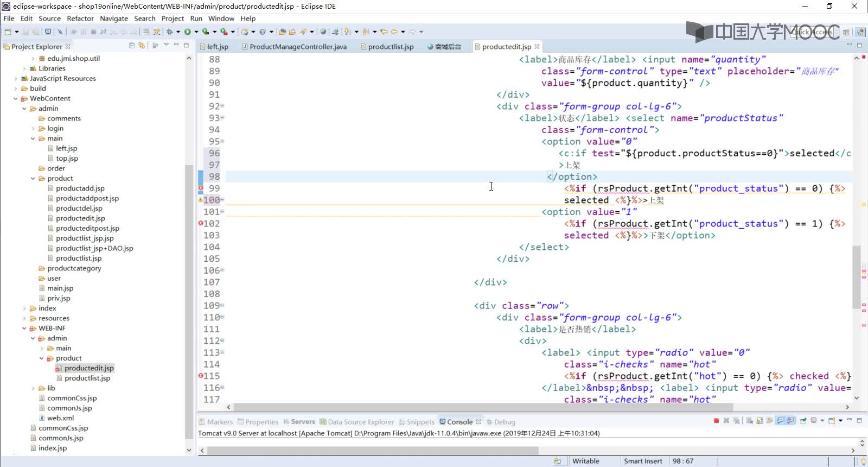Expand JavaScript Resources node
Screen dimensions: 868x467
[x=16, y=79]
